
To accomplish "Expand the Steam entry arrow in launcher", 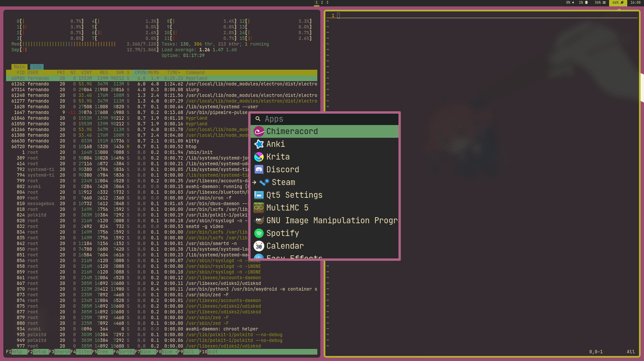I will point(254,182).
